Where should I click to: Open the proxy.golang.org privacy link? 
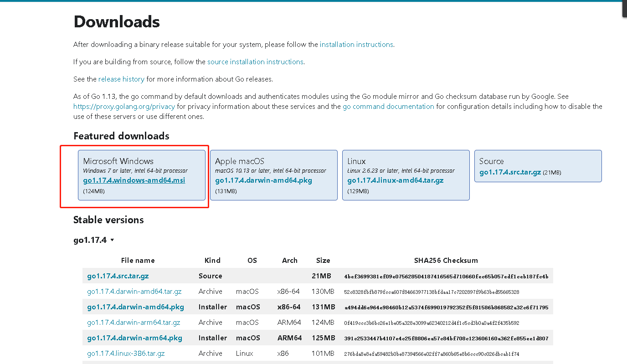pos(123,106)
